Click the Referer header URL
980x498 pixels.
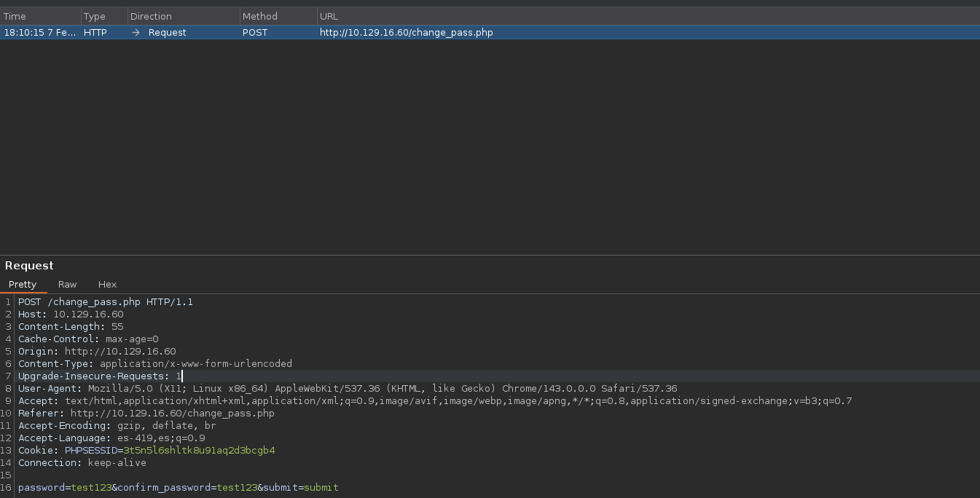(172, 414)
